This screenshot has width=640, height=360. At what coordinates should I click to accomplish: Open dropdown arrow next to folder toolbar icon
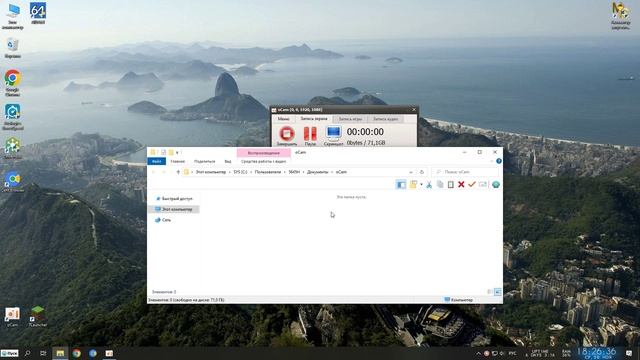point(421,185)
